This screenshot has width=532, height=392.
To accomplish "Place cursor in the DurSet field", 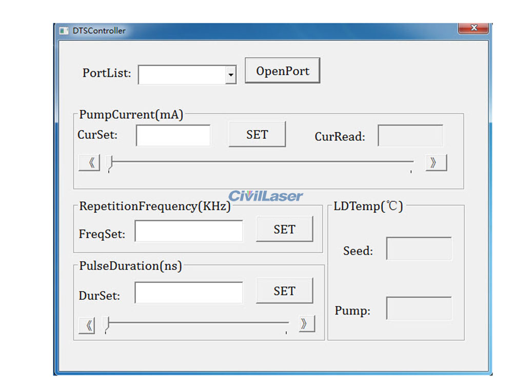I will pyautogui.click(x=189, y=293).
